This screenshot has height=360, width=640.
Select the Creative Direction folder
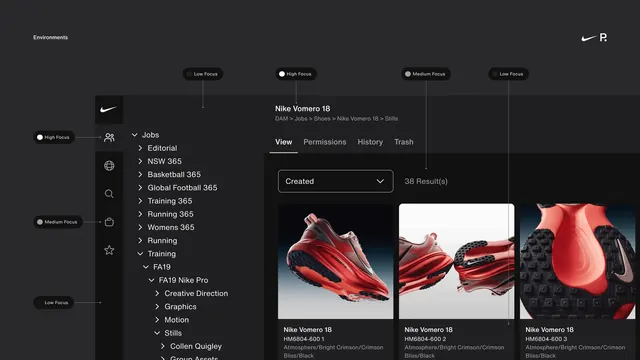coord(196,293)
